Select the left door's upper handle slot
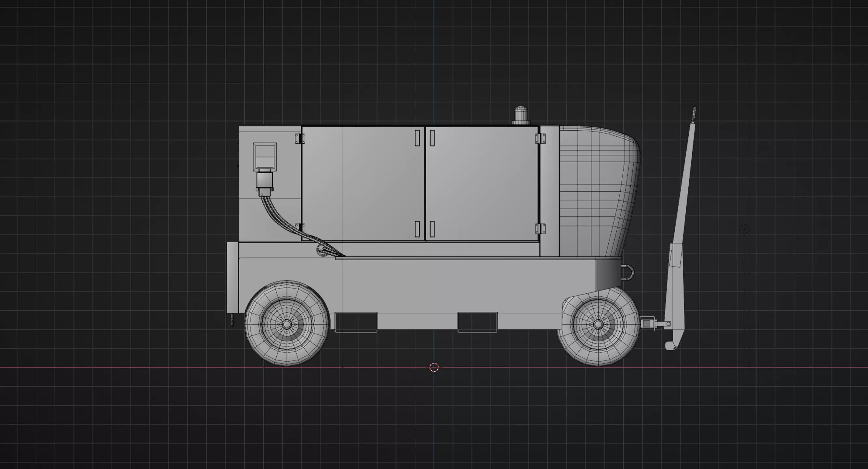Viewport: 868px width, 469px height. click(417, 138)
